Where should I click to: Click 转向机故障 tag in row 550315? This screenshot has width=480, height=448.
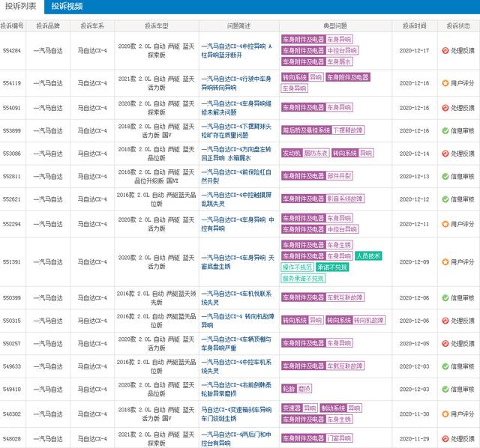click(x=369, y=320)
